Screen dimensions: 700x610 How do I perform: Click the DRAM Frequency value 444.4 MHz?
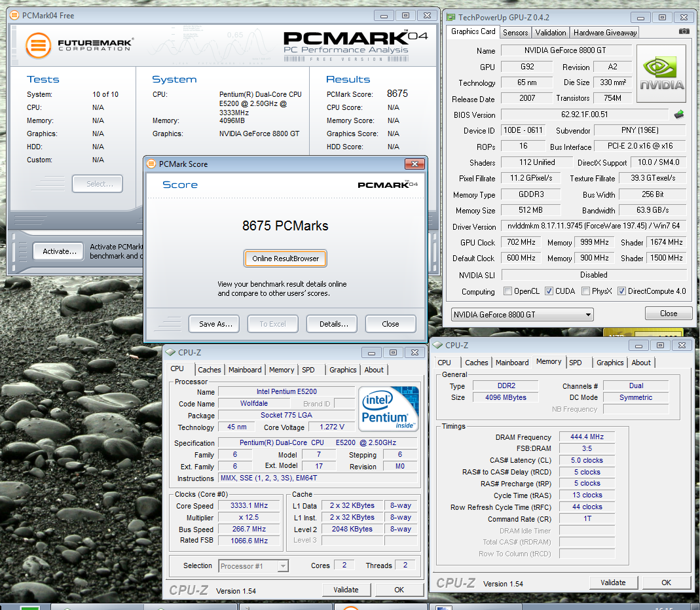point(587,437)
